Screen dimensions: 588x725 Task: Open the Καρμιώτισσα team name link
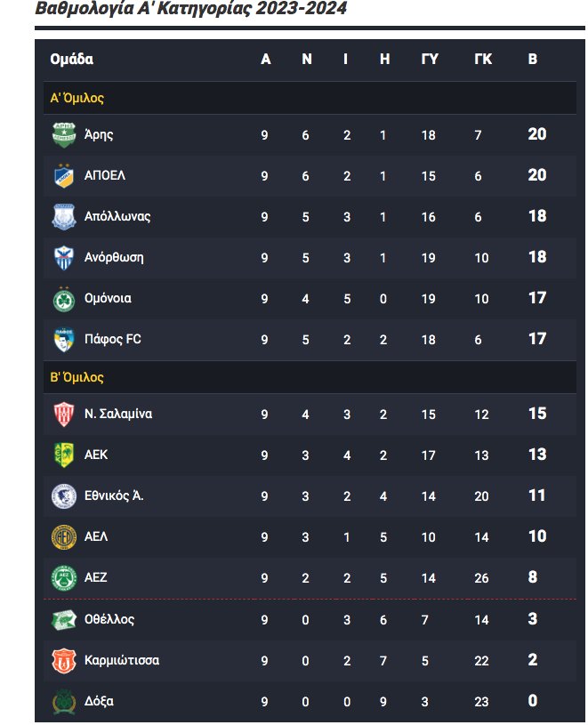point(122,660)
